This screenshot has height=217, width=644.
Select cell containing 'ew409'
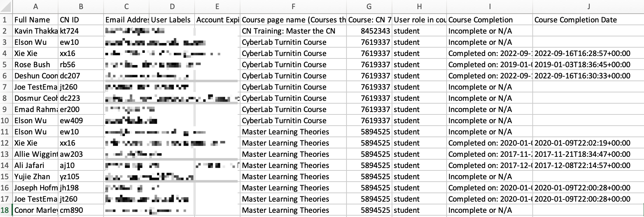81,120
